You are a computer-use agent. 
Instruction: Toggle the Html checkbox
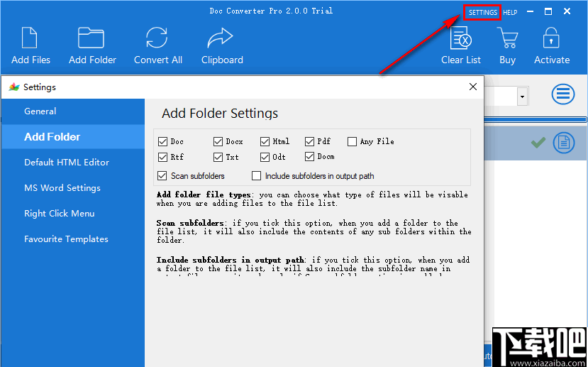[265, 142]
